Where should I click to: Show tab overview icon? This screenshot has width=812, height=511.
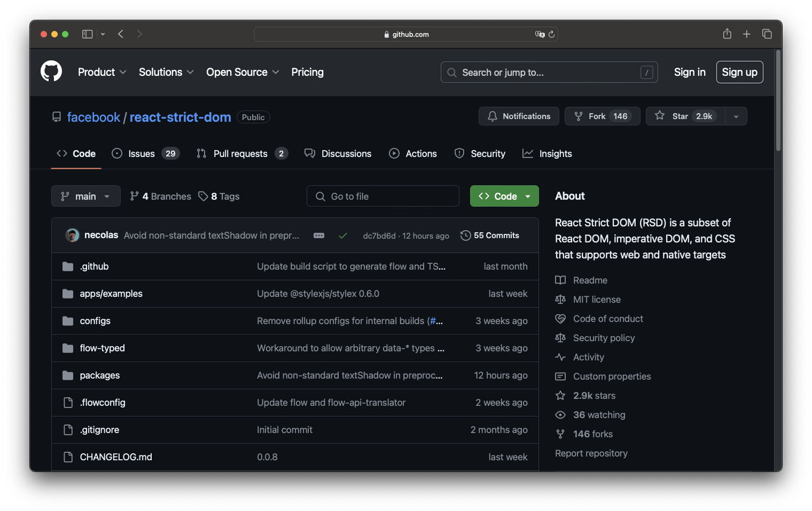click(x=767, y=34)
